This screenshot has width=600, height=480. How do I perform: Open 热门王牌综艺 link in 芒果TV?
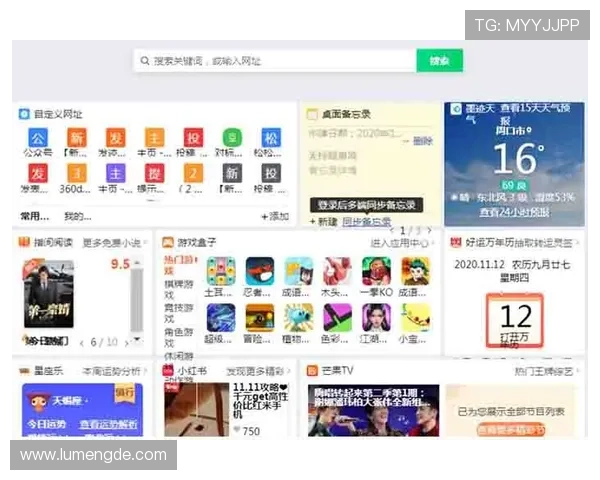click(546, 371)
